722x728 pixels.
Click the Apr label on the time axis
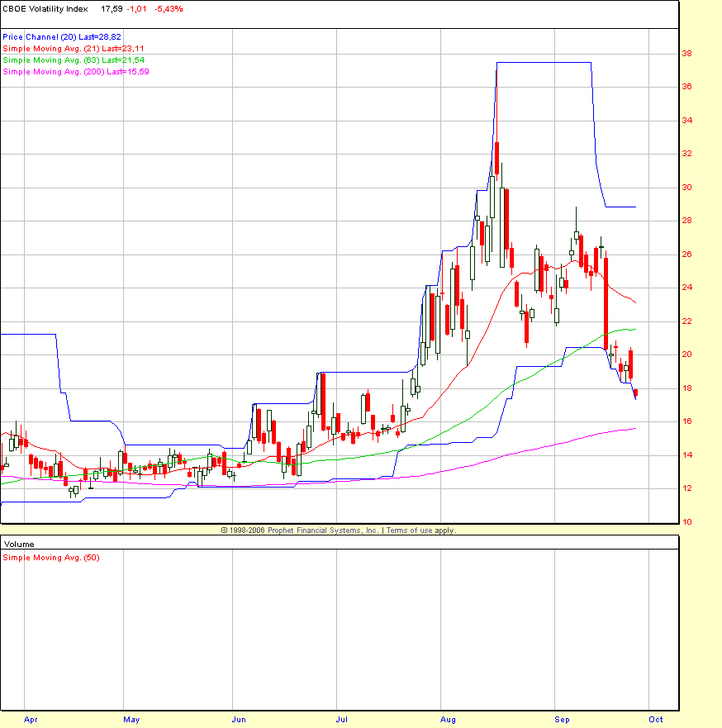point(31,720)
